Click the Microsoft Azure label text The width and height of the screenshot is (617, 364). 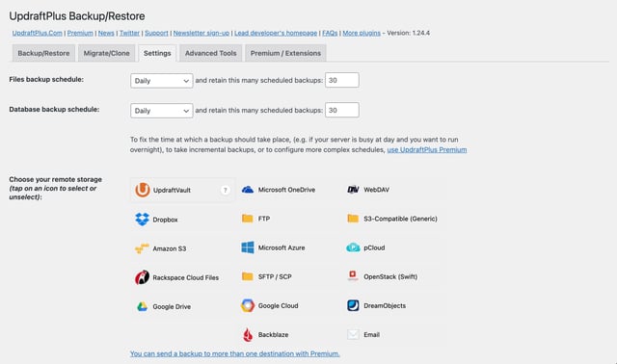282,247
